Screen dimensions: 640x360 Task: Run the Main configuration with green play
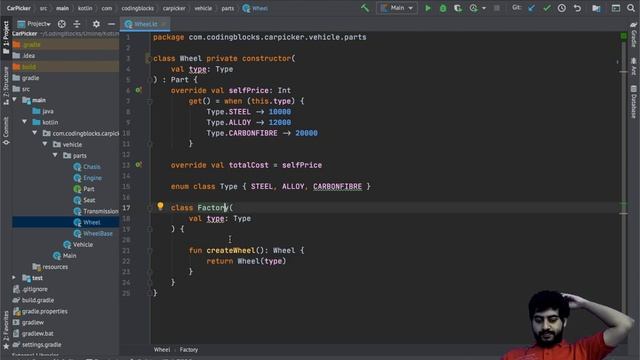click(427, 8)
